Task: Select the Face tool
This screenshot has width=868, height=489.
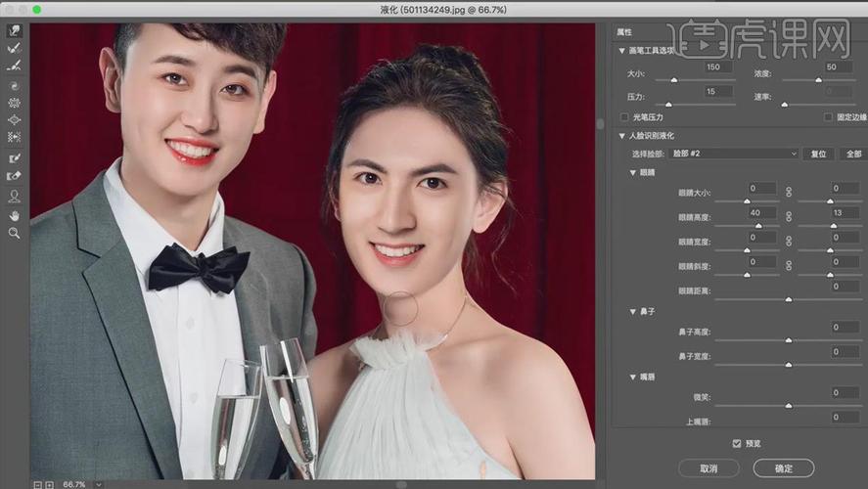Action: tap(15, 196)
